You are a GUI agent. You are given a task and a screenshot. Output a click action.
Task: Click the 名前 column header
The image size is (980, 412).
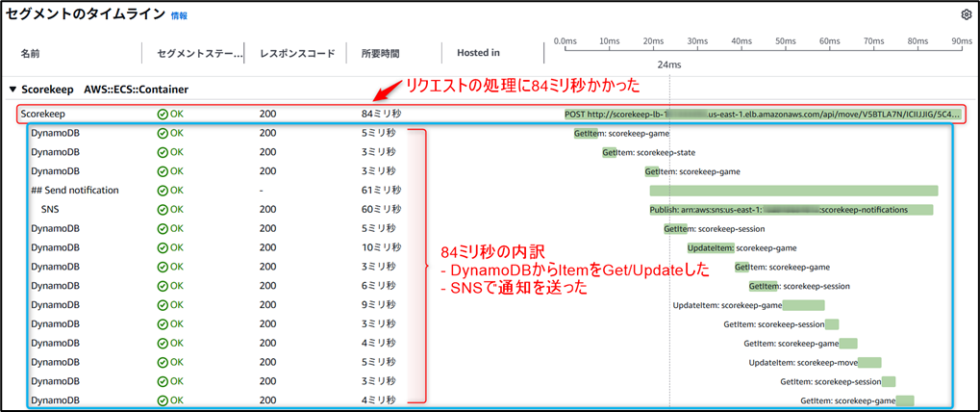coord(31,54)
